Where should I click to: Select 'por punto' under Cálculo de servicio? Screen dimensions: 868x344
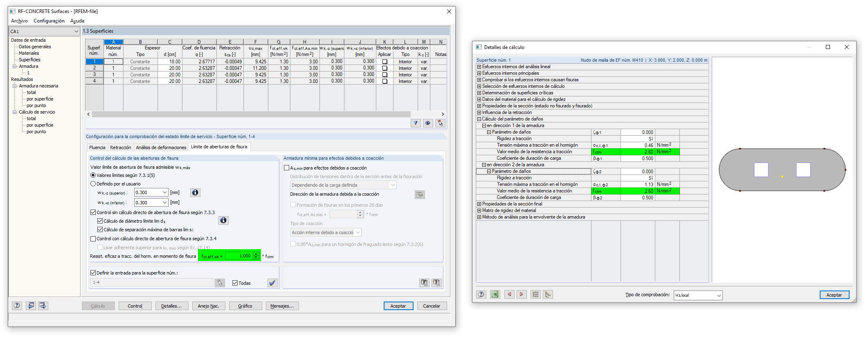36,132
